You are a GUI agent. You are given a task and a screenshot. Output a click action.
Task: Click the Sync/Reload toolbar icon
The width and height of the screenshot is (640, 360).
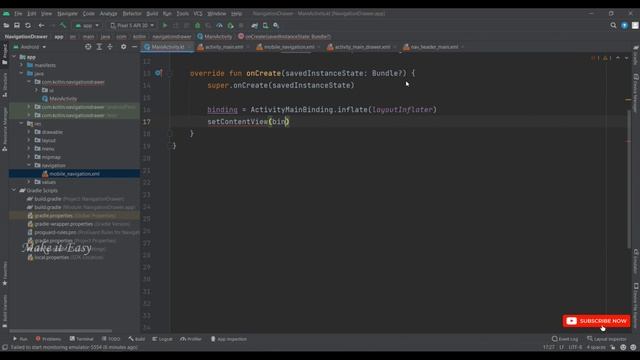[28, 25]
